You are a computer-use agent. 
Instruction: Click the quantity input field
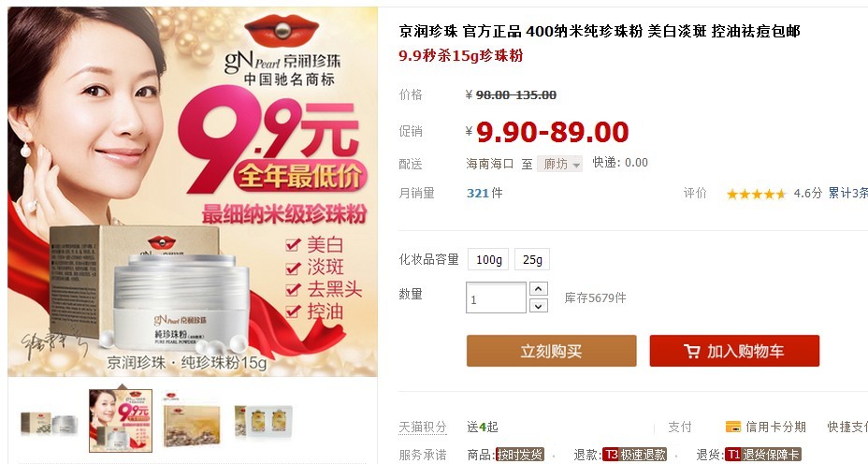pos(496,297)
